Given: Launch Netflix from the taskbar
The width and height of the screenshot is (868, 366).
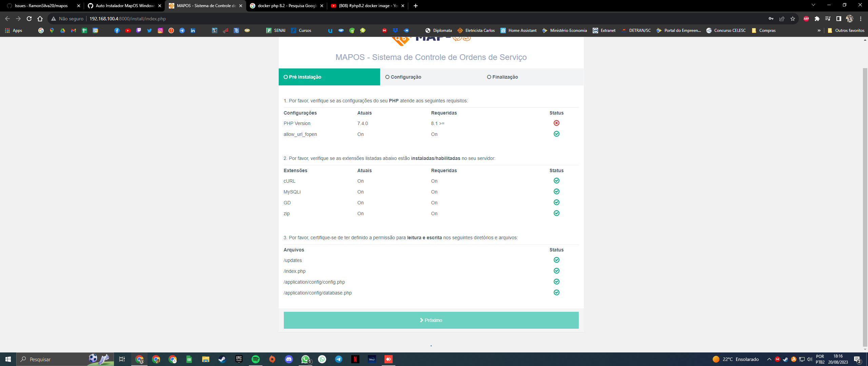Looking at the screenshot, I should click(x=355, y=360).
